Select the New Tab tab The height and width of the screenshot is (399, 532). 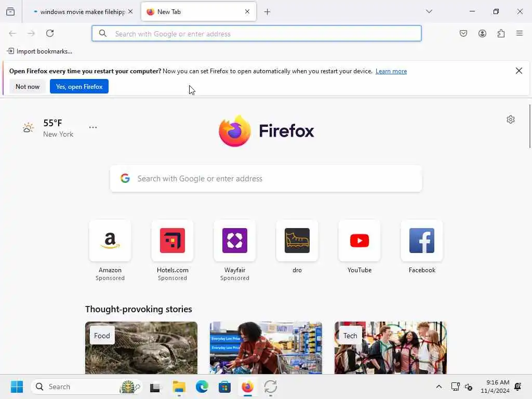(x=198, y=12)
